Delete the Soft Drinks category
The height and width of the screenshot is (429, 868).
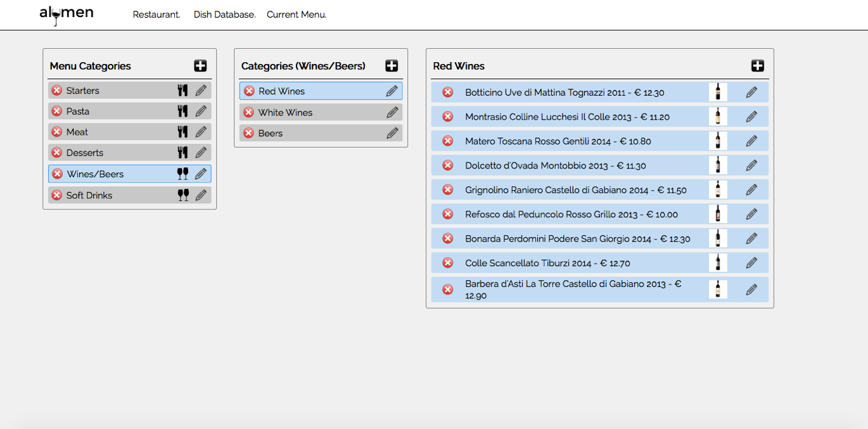click(x=56, y=195)
